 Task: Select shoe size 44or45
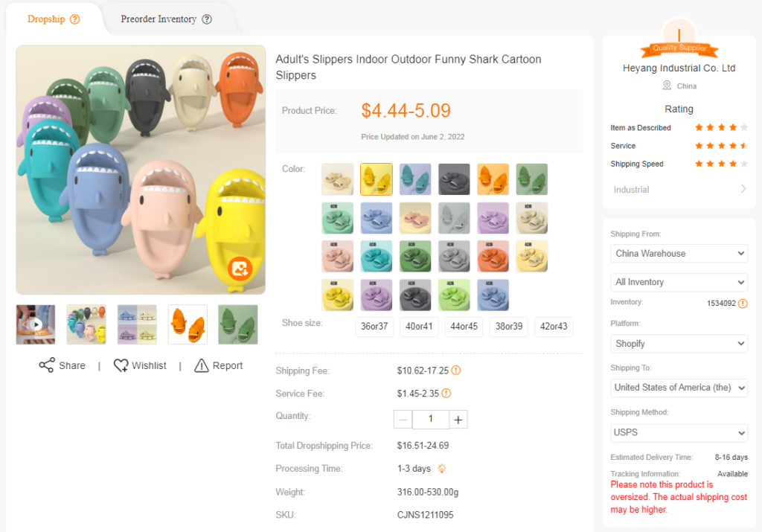(x=464, y=327)
